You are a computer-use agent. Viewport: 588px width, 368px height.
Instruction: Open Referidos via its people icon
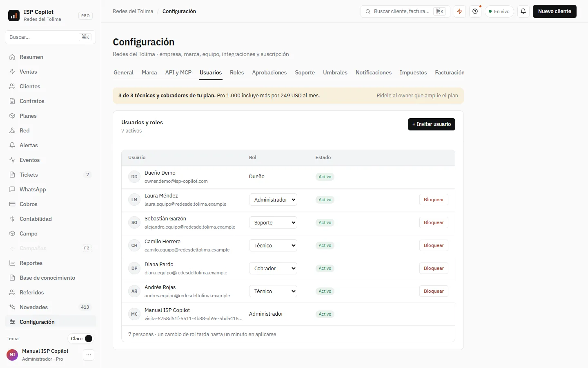click(x=12, y=292)
